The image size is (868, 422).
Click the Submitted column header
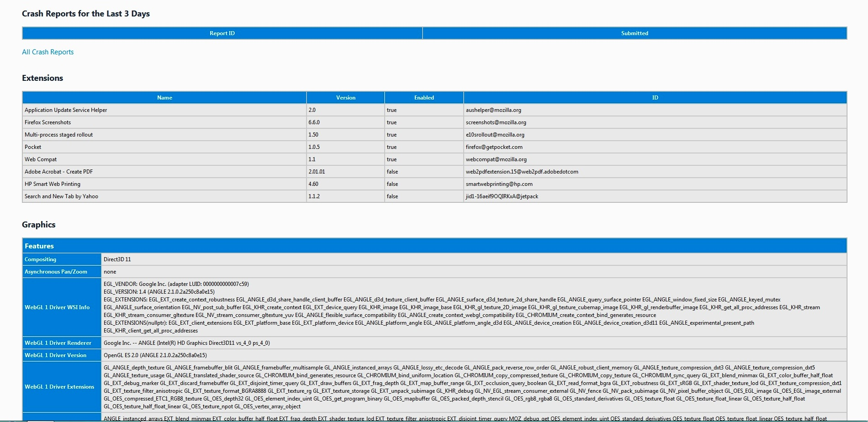coord(635,33)
